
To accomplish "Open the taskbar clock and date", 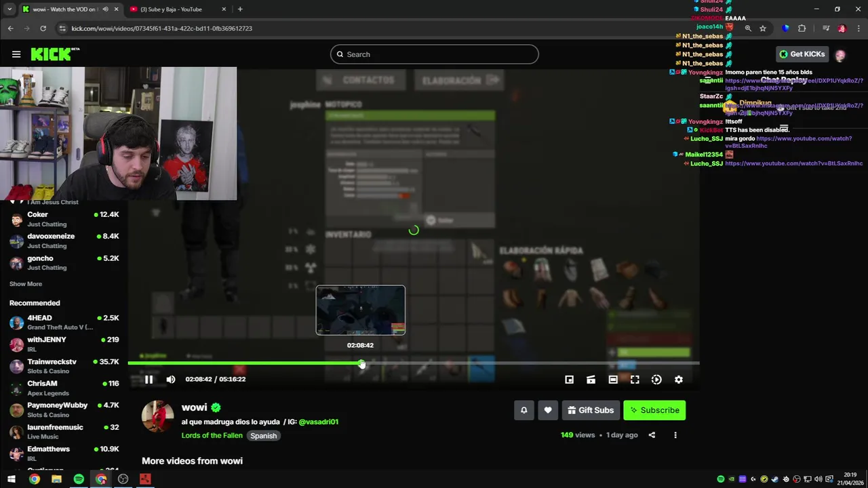I will point(850,479).
